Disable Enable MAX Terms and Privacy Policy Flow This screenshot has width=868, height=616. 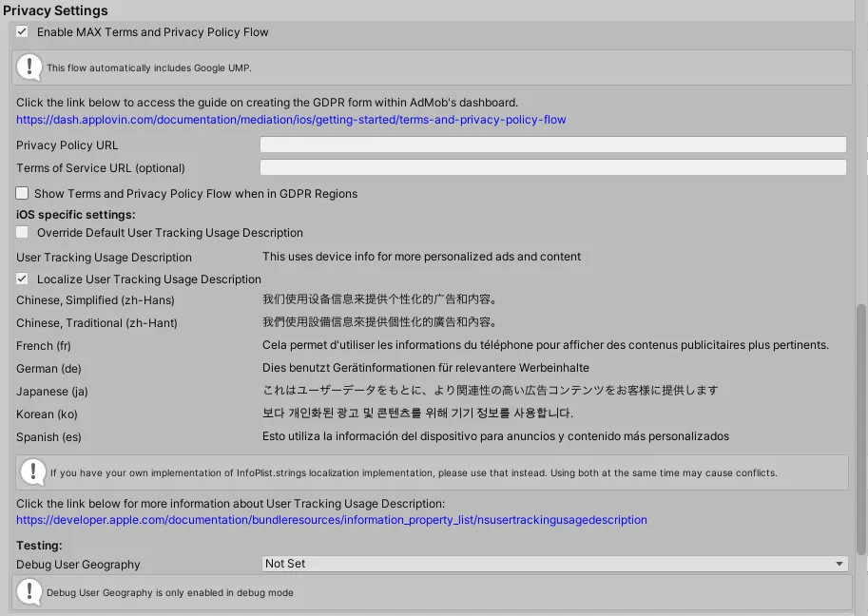point(22,31)
